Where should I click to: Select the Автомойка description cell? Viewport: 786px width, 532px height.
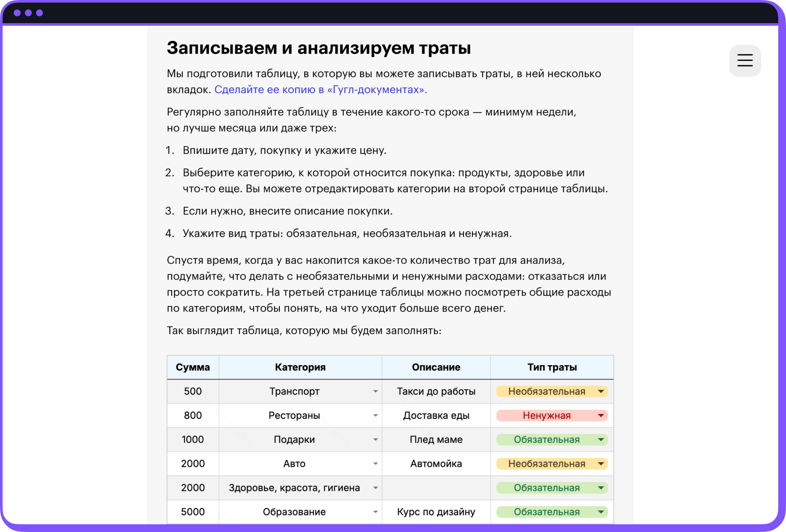pos(436,463)
